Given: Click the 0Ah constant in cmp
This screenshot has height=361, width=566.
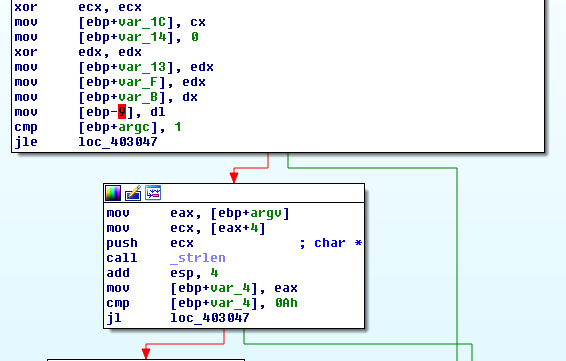Looking at the screenshot, I should (x=286, y=303).
